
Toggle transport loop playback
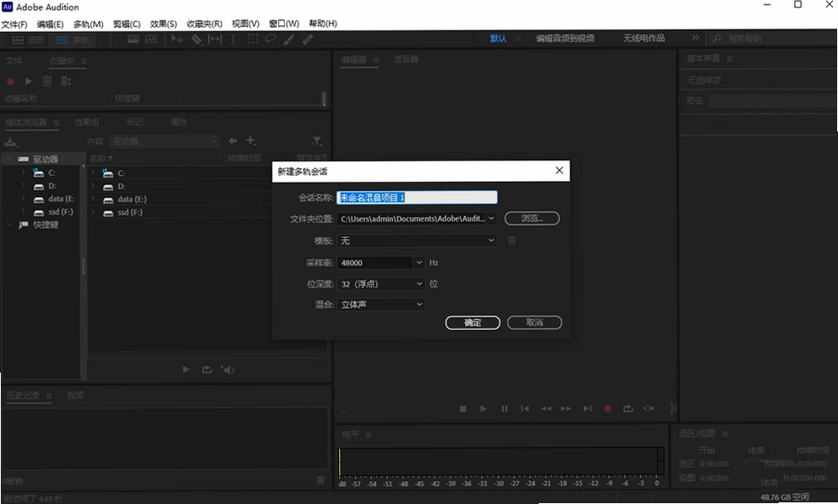[628, 408]
